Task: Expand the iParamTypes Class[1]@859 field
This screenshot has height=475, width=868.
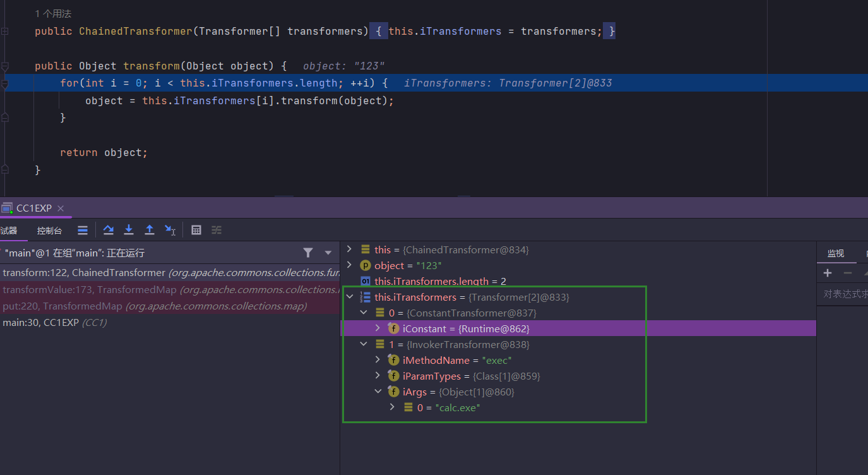Action: (378, 376)
